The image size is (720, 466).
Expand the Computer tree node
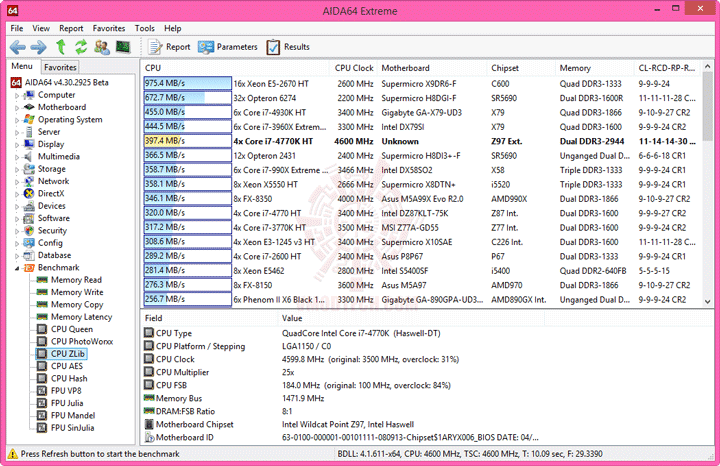[17, 95]
